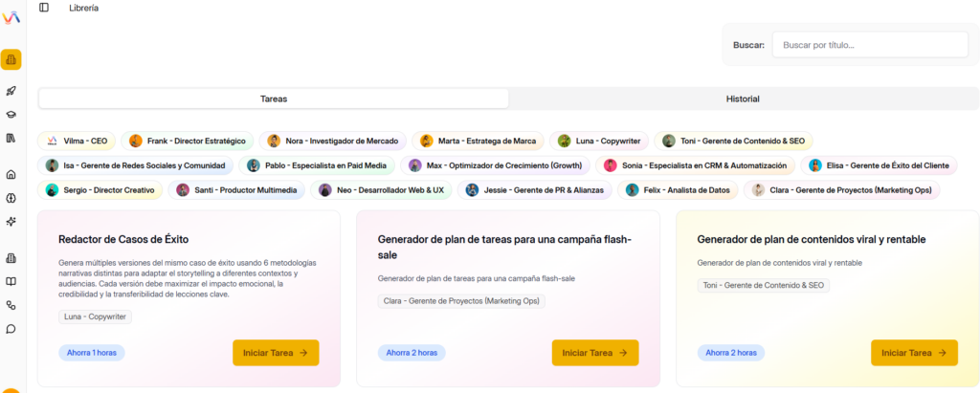This screenshot has width=980, height=393.
Task: Click the home icon in sidebar
Action: coord(11,175)
